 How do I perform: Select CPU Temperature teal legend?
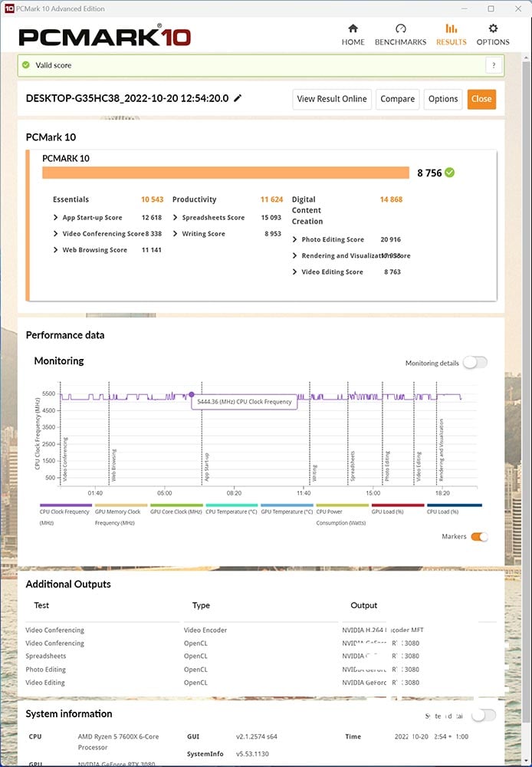[x=232, y=509]
